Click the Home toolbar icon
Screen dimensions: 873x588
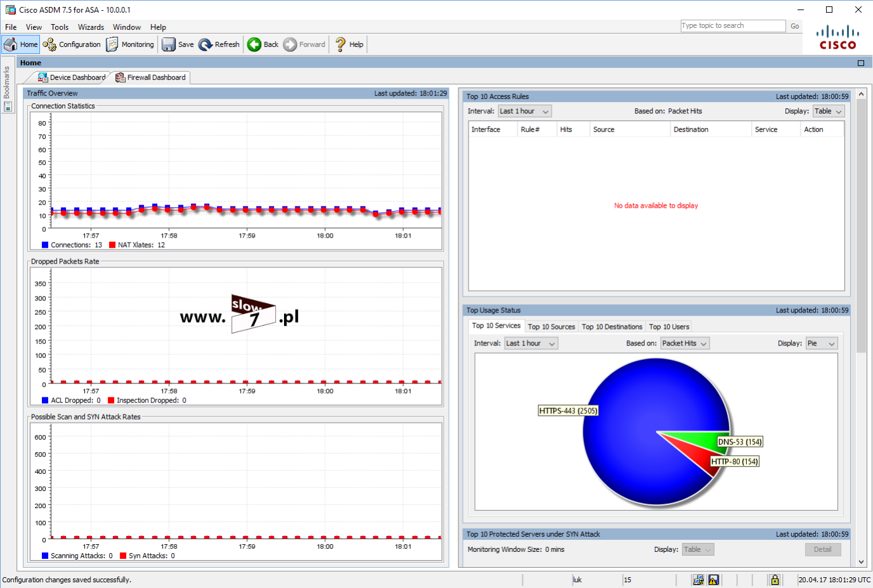click(x=11, y=44)
